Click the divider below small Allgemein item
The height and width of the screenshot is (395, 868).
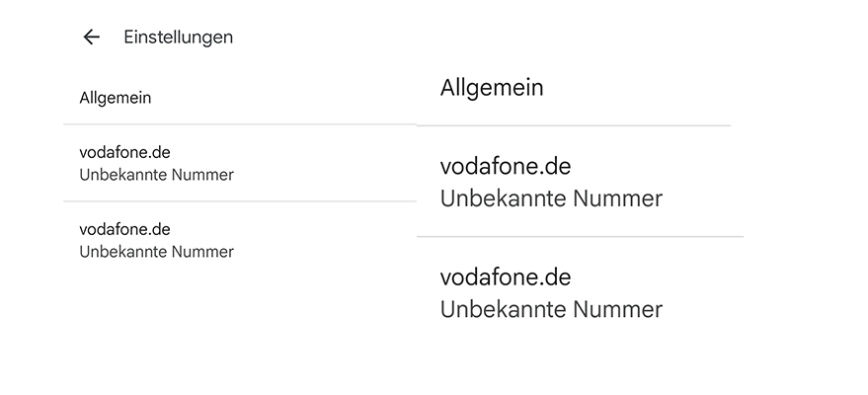239,124
